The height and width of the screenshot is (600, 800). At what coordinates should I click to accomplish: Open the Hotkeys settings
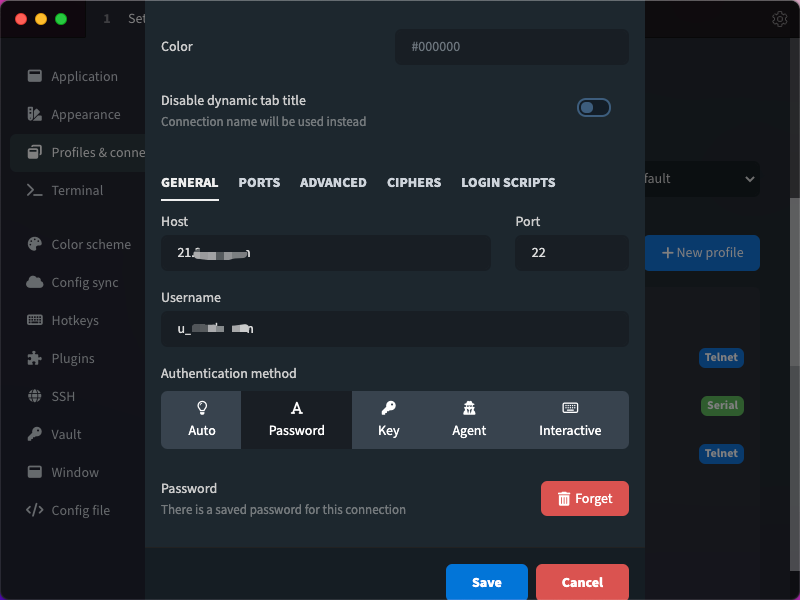74,321
